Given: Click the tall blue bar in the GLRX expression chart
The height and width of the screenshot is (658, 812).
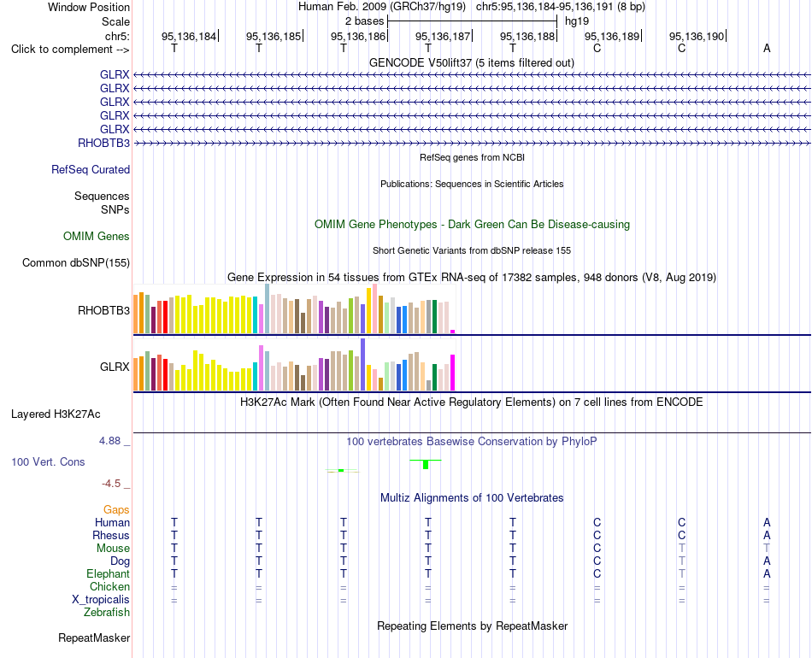Looking at the screenshot, I should tap(363, 364).
